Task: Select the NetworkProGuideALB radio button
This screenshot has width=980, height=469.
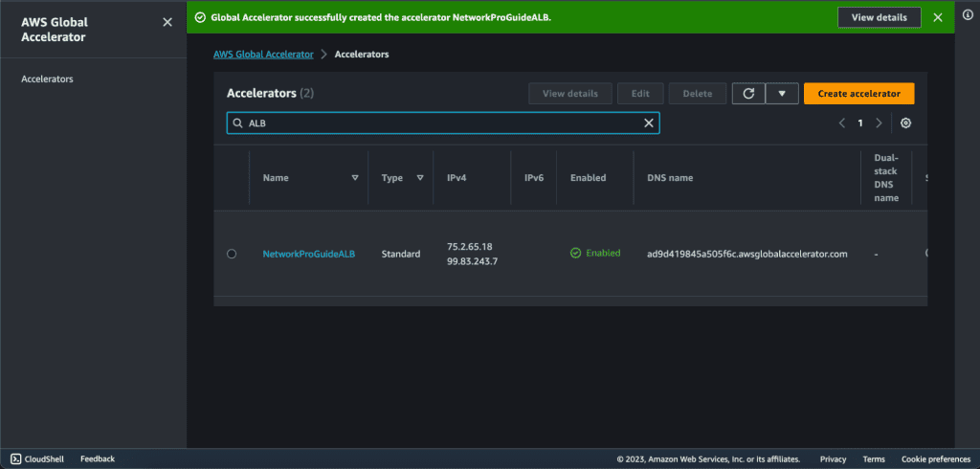Action: [232, 254]
